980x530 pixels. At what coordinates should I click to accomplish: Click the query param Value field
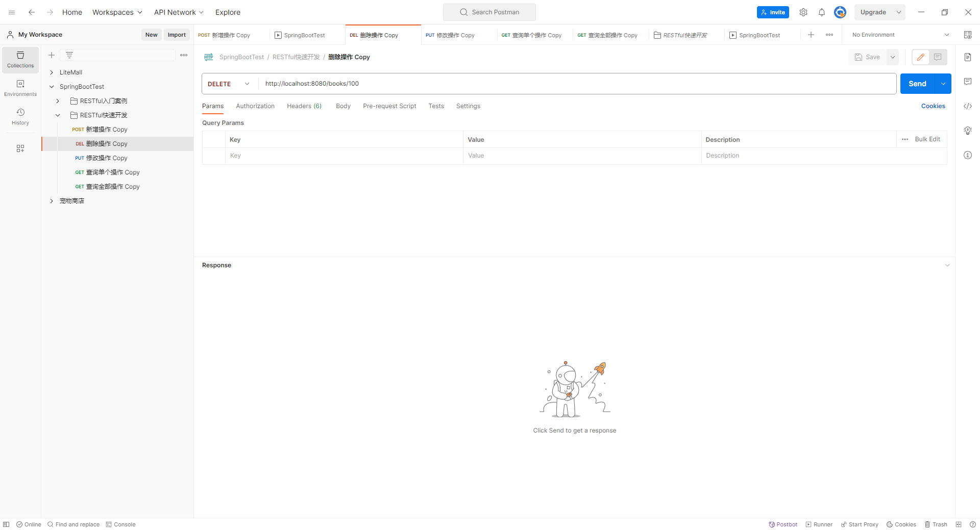[582, 156]
